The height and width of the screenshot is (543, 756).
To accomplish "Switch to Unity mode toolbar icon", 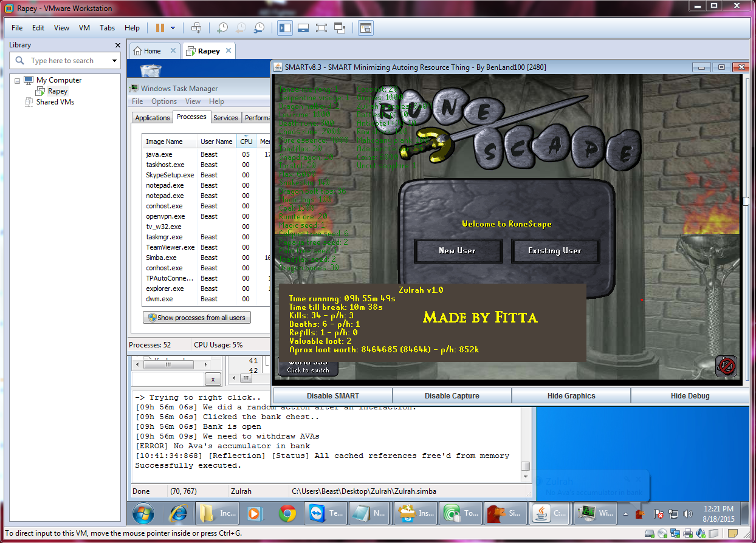I will point(340,28).
